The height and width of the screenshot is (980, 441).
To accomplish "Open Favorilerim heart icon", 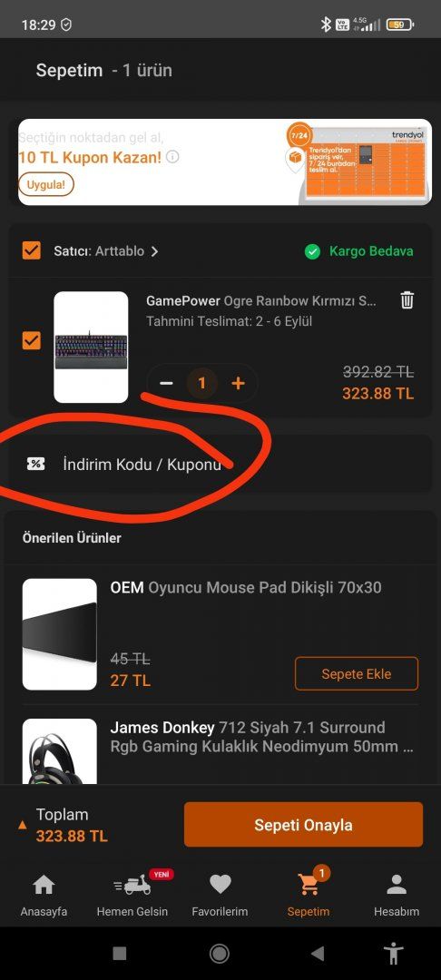I will pyautogui.click(x=220, y=885).
